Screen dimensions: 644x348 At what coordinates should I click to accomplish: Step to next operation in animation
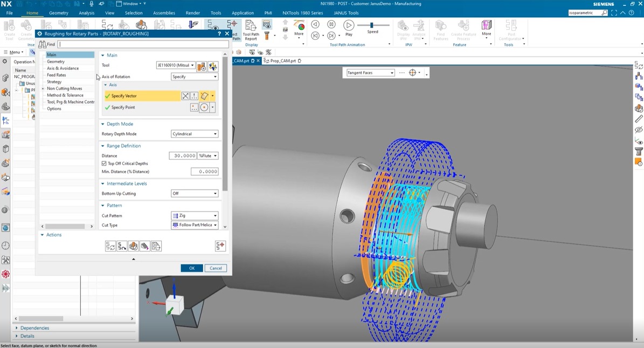331,36
